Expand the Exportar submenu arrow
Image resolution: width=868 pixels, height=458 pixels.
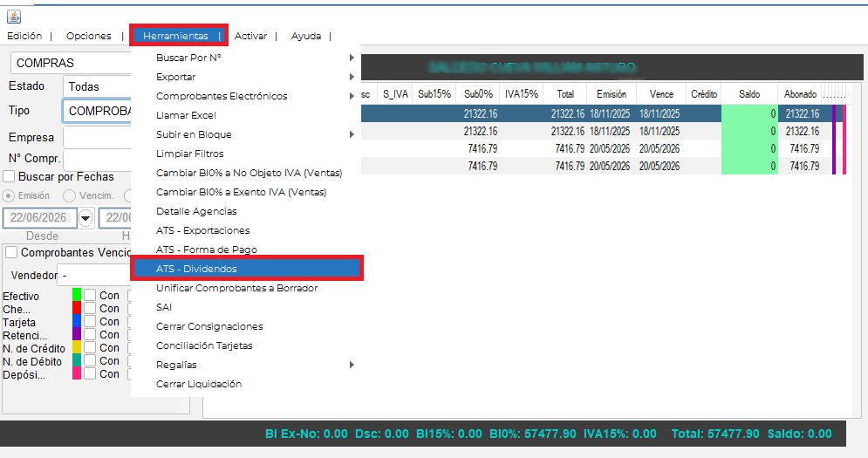tap(352, 77)
